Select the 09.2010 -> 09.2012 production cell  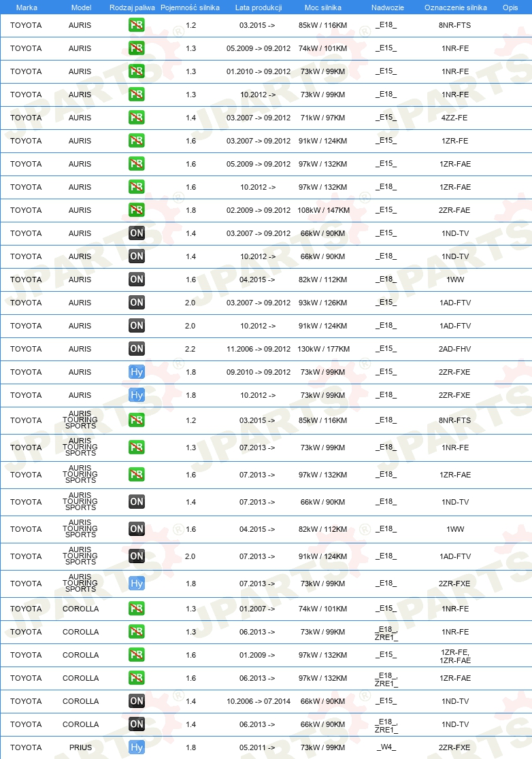tap(259, 372)
